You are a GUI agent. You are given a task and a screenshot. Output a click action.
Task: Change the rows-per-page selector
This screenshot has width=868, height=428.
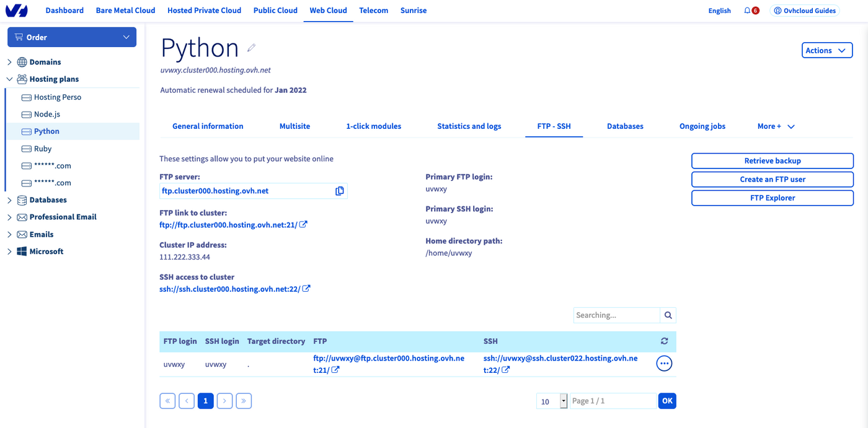[x=552, y=401]
